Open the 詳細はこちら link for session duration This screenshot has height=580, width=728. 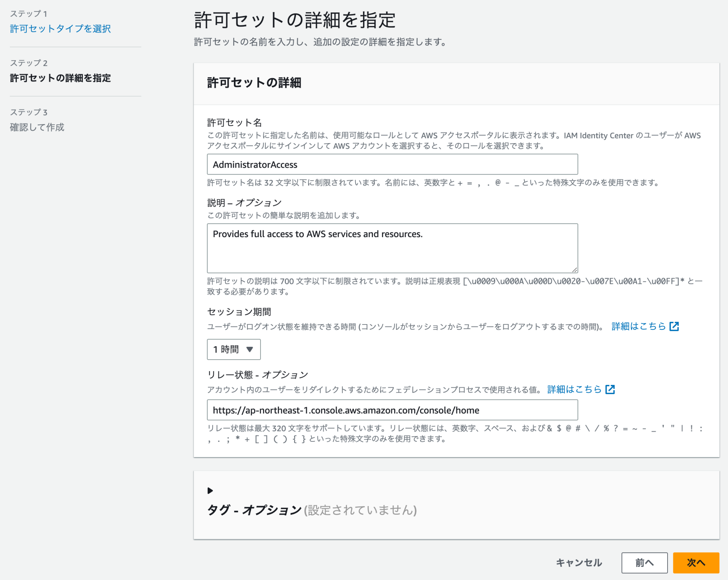coord(638,326)
